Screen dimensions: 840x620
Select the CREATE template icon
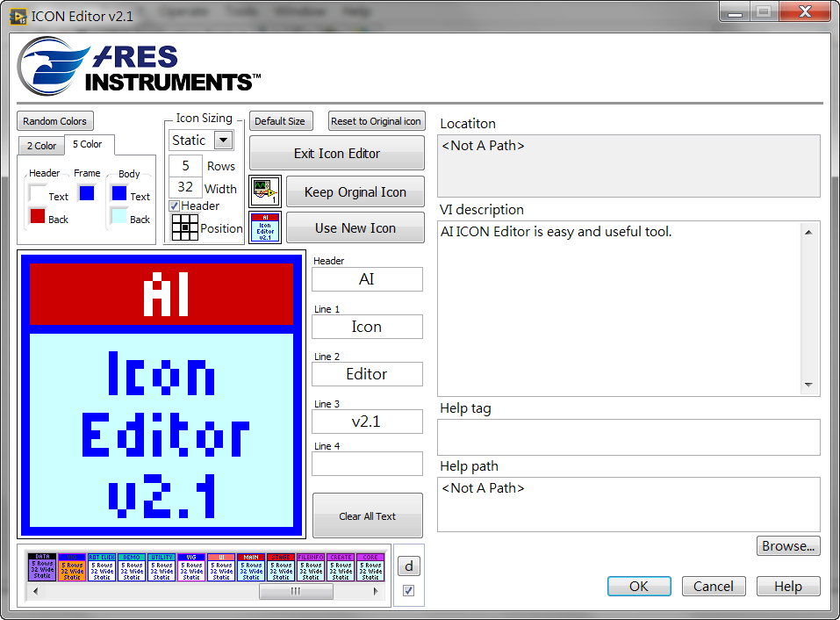[341, 567]
